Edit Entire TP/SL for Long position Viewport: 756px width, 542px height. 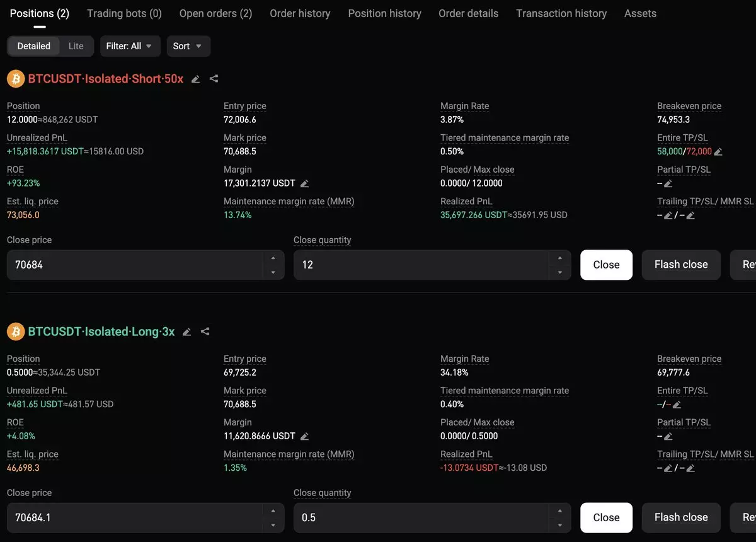(677, 405)
